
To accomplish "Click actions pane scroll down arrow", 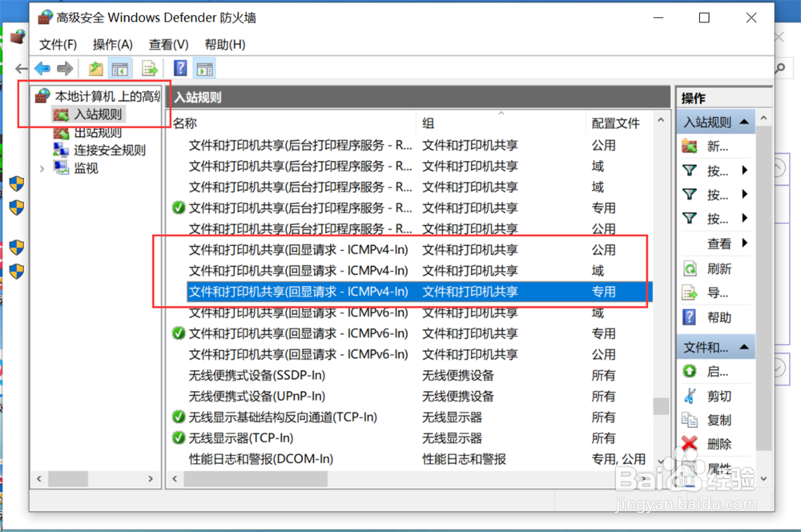I will [763, 479].
